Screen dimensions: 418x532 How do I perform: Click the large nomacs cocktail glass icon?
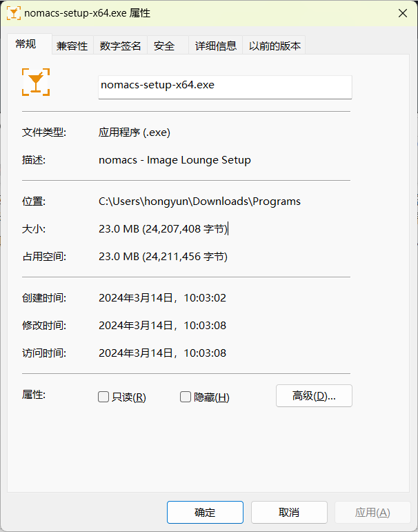(36, 82)
